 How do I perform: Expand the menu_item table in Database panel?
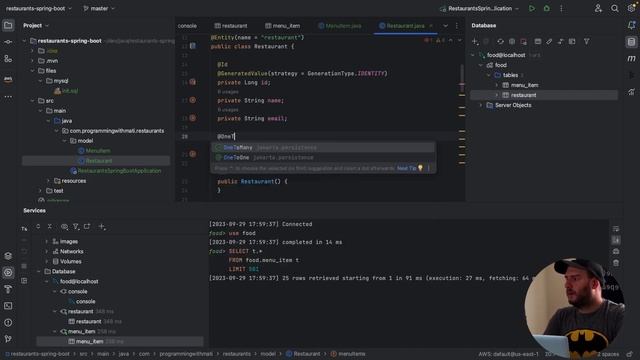click(497, 85)
